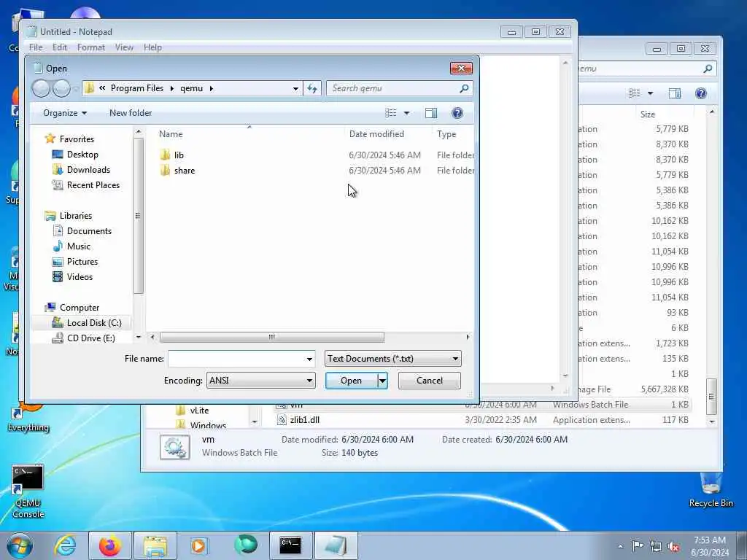The width and height of the screenshot is (747, 560).
Task: Select Computer in navigation pane
Action: pos(79,308)
